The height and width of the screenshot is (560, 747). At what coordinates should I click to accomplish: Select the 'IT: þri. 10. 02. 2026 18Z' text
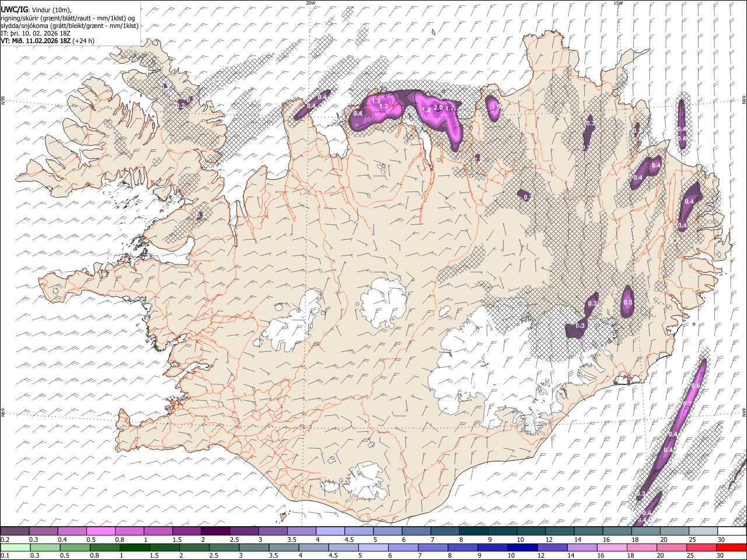(x=36, y=33)
